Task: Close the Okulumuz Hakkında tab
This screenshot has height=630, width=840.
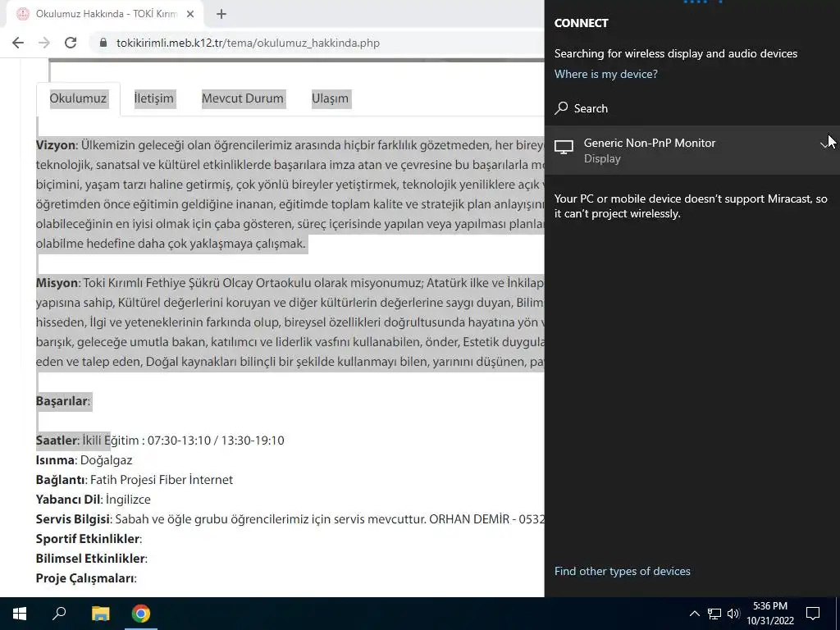Action: (190, 14)
